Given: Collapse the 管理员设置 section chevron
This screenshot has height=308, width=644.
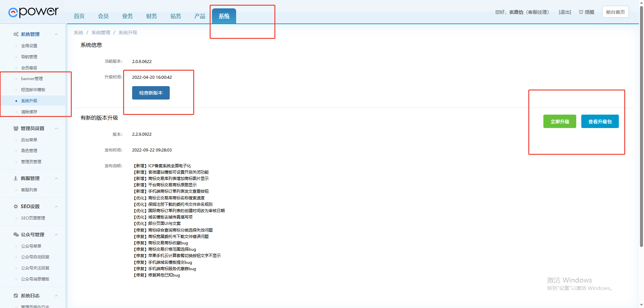Looking at the screenshot, I should tap(56, 128).
